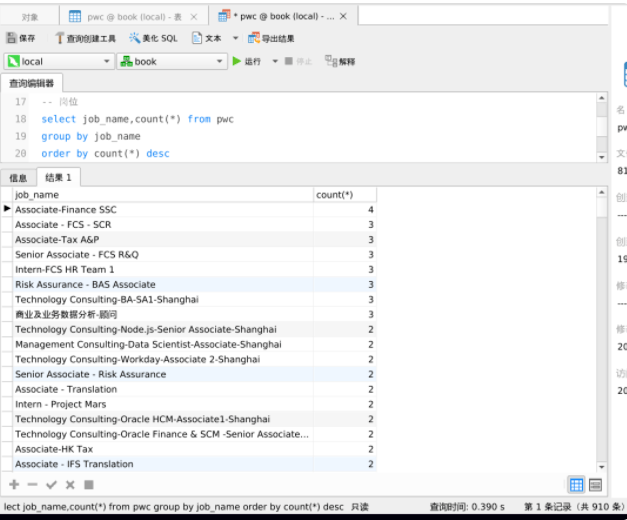Open the local connection dropdown

click(x=59, y=62)
